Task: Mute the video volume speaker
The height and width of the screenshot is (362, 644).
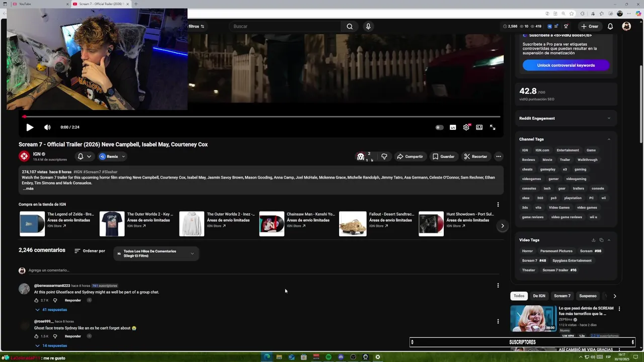Action: [x=47, y=127]
